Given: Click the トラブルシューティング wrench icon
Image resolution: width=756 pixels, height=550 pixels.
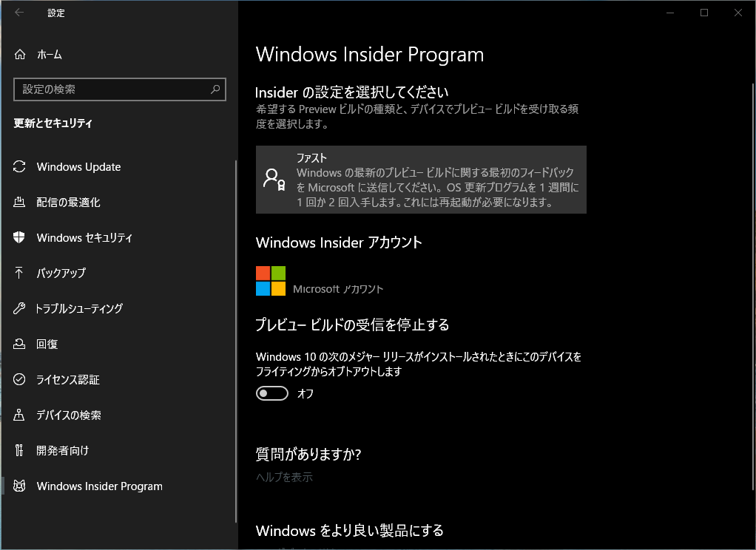Looking at the screenshot, I should [x=20, y=309].
